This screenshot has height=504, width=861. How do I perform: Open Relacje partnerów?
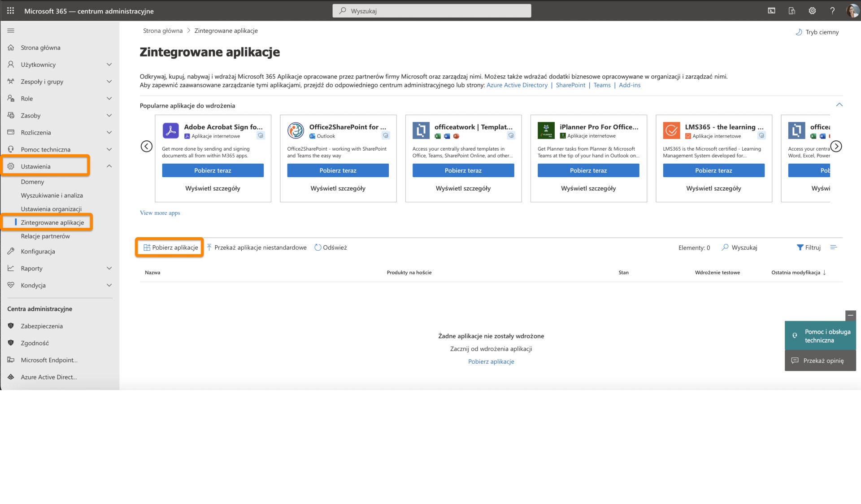click(45, 236)
